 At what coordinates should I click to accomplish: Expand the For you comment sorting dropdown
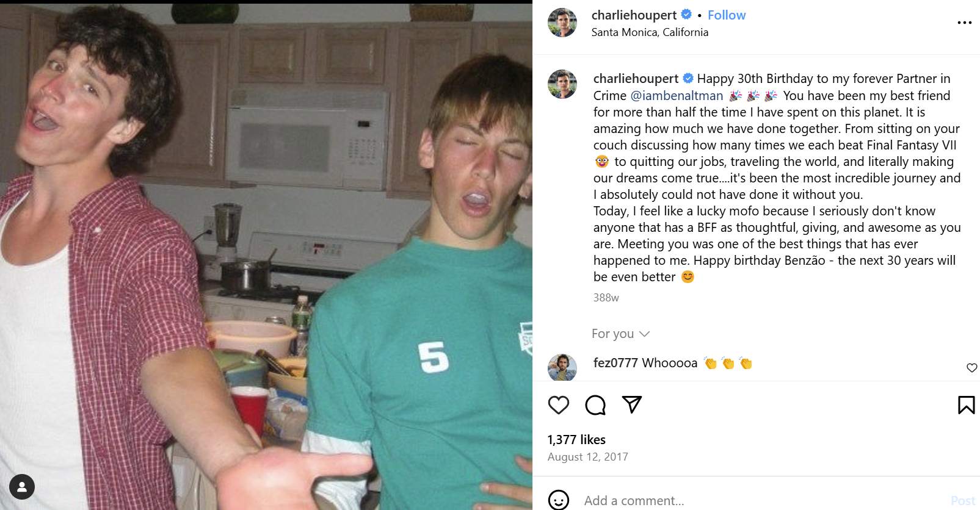(620, 334)
